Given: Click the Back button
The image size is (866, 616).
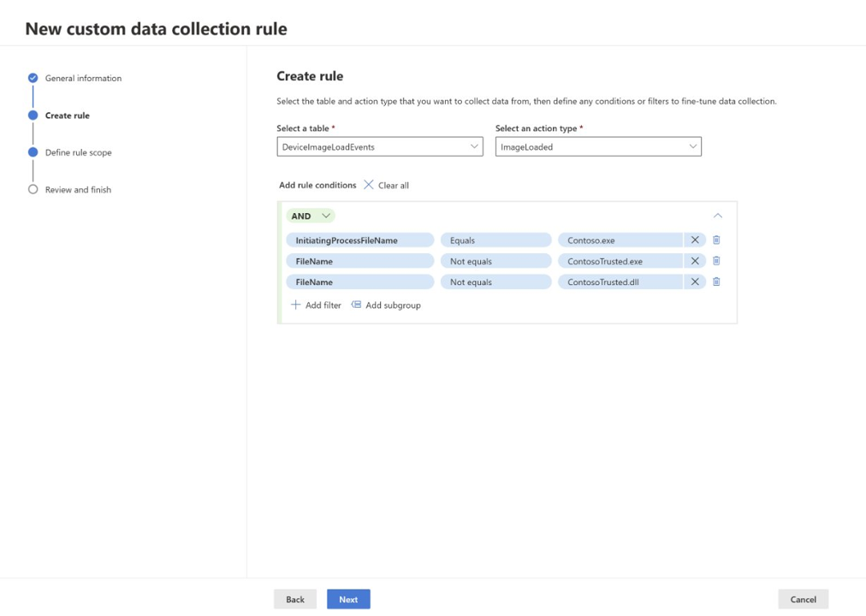Looking at the screenshot, I should (295, 599).
